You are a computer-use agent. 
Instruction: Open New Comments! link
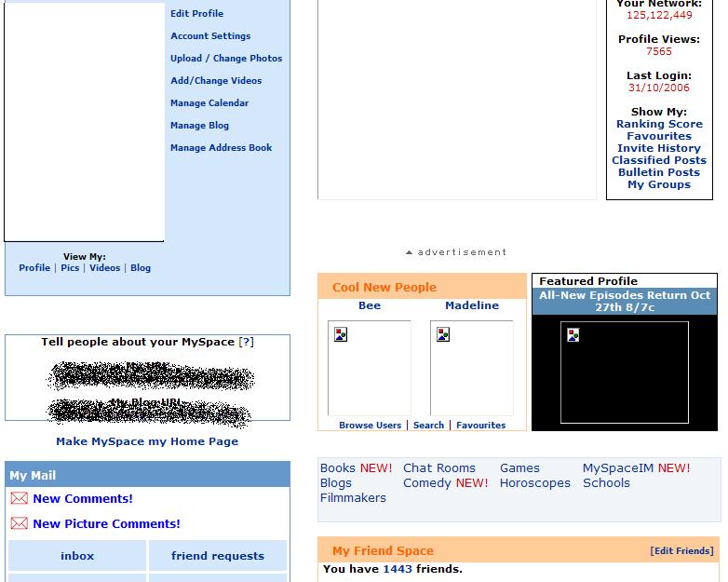(83, 498)
